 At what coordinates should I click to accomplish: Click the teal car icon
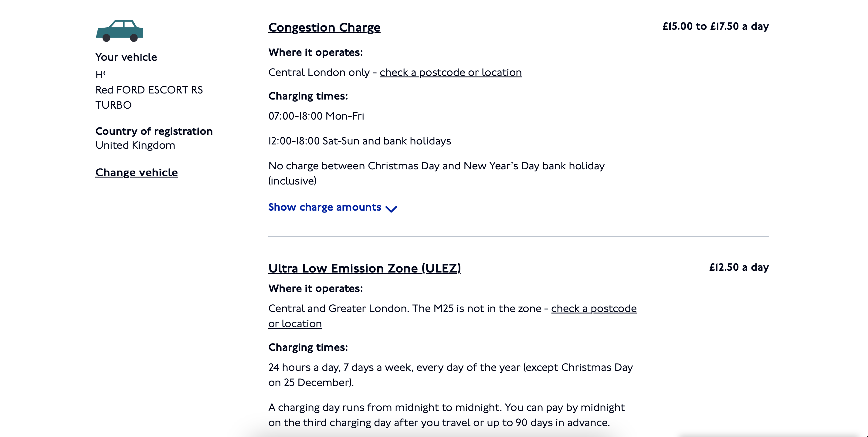120,31
